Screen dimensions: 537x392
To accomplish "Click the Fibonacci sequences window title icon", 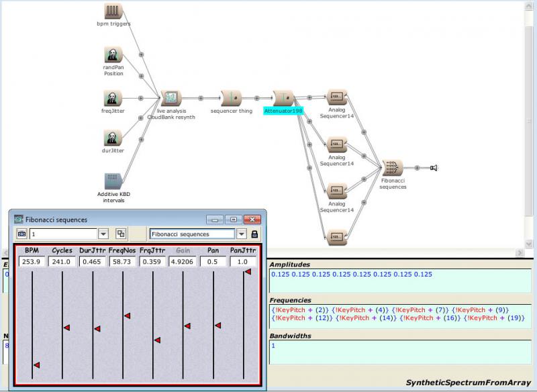I will [x=19, y=219].
